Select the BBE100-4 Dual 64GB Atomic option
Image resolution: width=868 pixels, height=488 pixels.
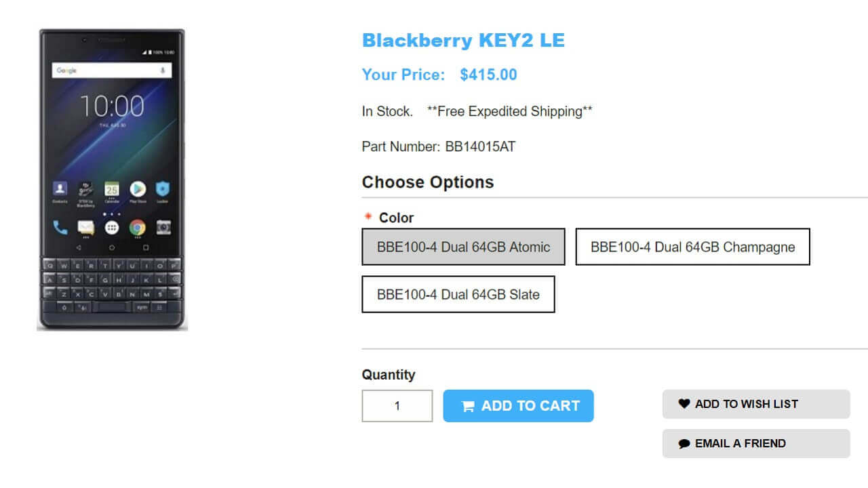(463, 247)
